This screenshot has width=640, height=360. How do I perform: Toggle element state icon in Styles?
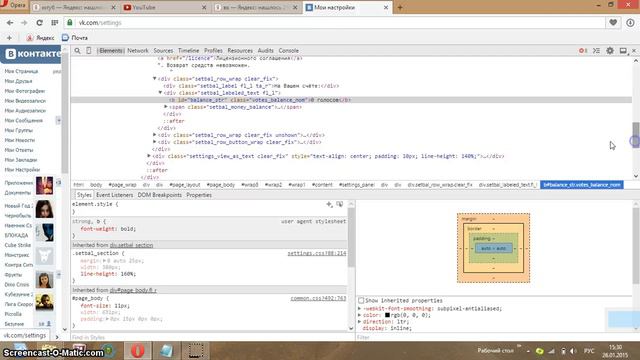(x=340, y=204)
